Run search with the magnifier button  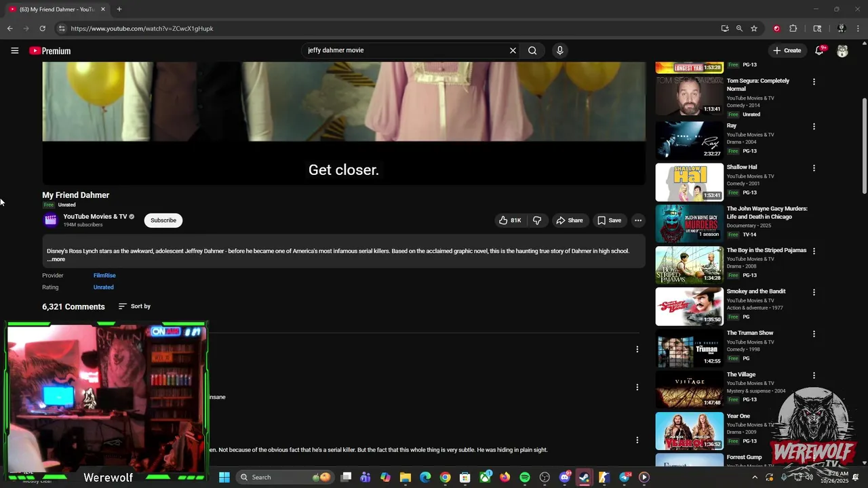click(532, 50)
